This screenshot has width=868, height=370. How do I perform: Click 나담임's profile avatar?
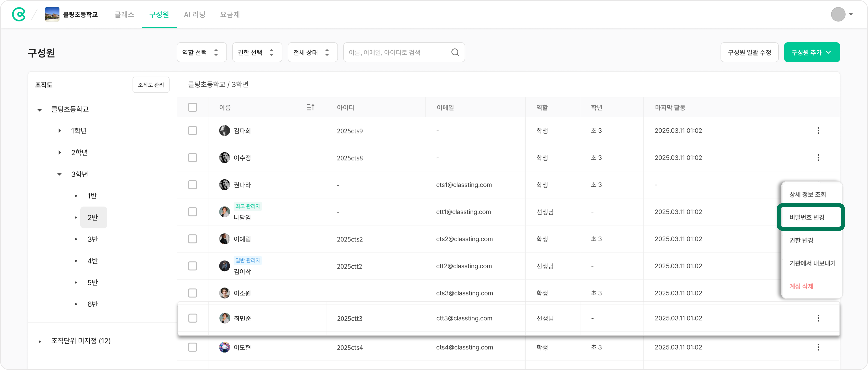(x=224, y=212)
